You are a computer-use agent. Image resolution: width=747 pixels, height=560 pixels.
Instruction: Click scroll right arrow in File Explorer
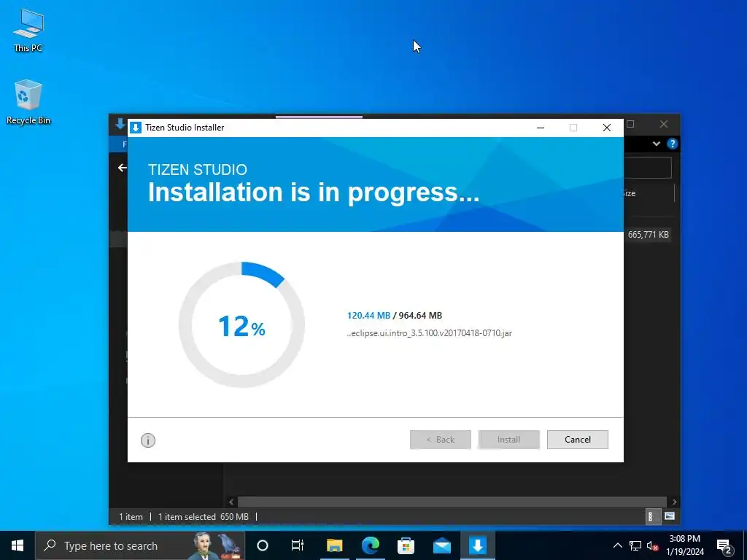(x=674, y=502)
